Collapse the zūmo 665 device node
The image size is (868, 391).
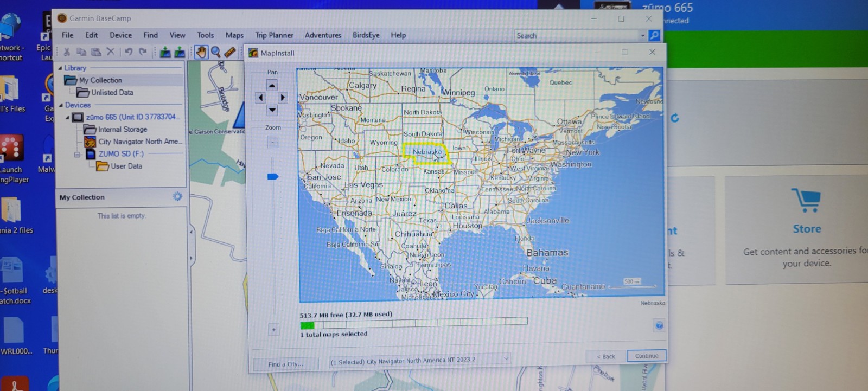pyautogui.click(x=68, y=117)
